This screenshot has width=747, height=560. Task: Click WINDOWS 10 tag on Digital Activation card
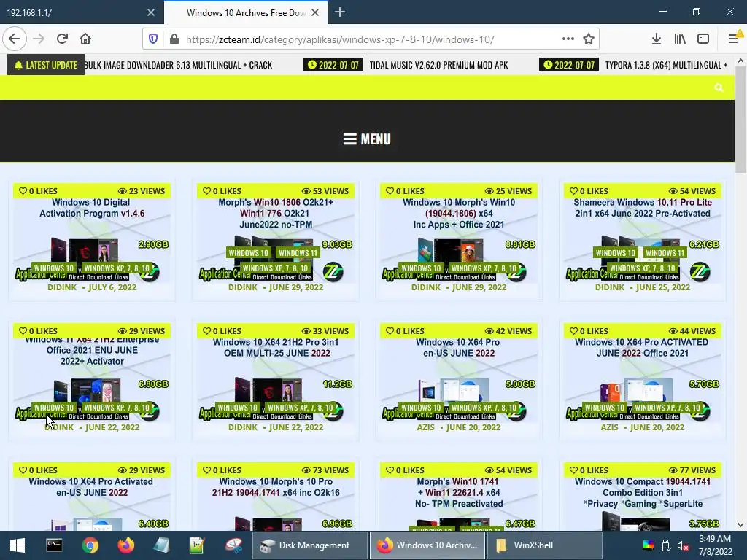pyautogui.click(x=54, y=268)
